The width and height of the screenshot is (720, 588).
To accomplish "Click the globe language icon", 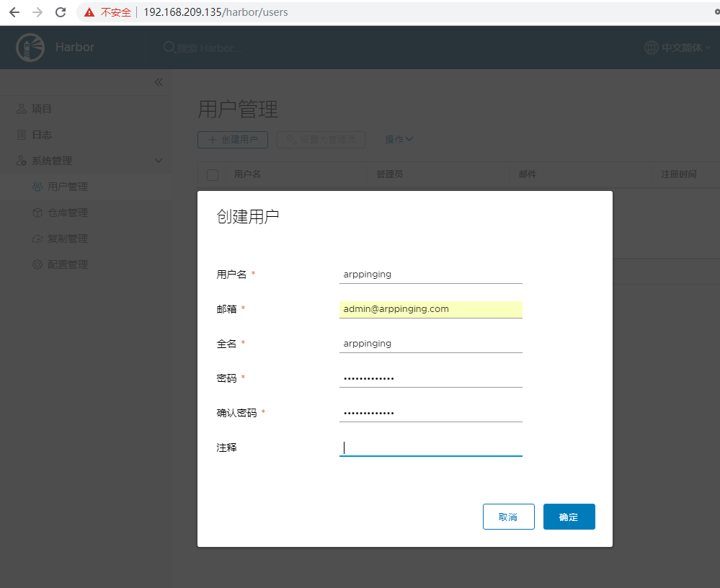I will click(652, 48).
